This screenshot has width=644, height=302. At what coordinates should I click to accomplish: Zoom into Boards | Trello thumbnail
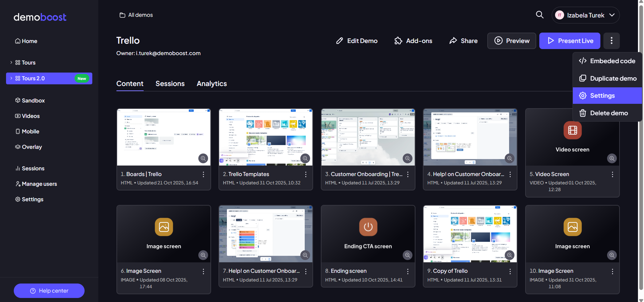203,158
